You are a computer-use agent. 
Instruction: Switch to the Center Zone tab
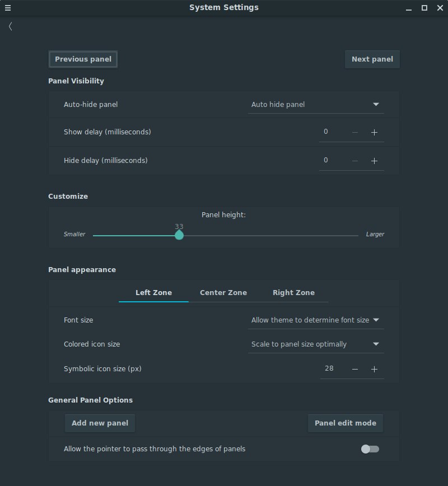click(x=223, y=293)
